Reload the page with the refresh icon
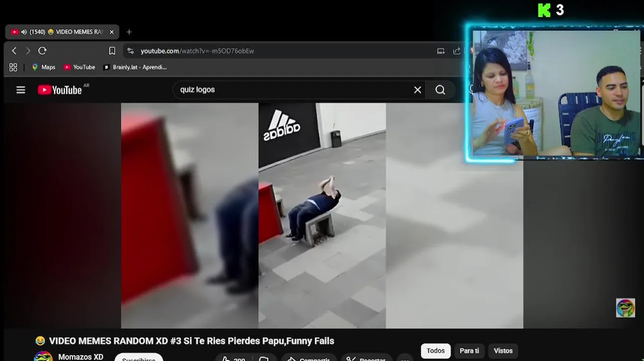 tap(42, 51)
